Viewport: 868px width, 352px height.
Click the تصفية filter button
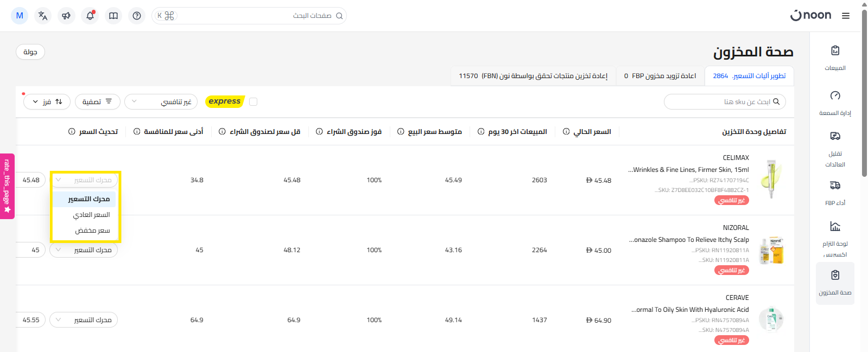tap(97, 101)
